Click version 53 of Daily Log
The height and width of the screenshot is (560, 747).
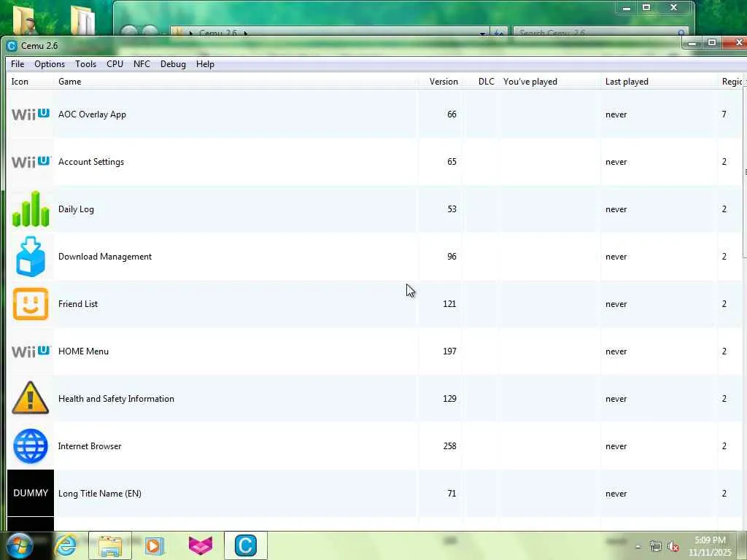[452, 209]
